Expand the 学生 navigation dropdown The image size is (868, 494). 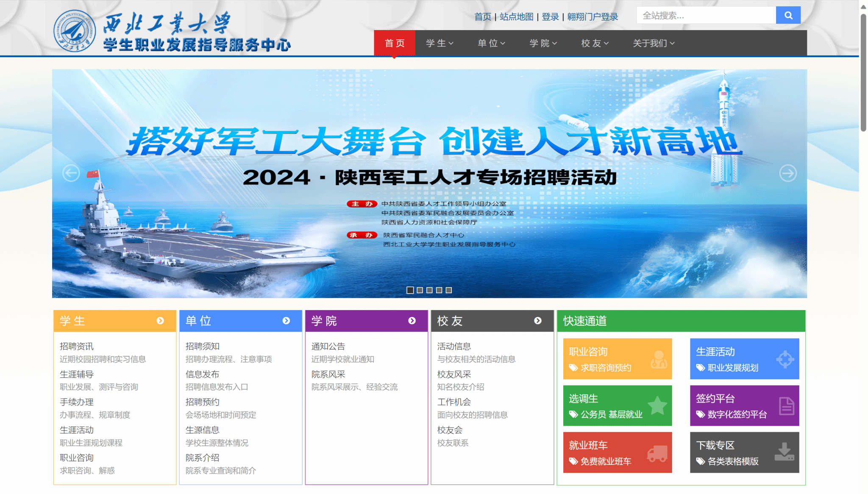coord(440,43)
